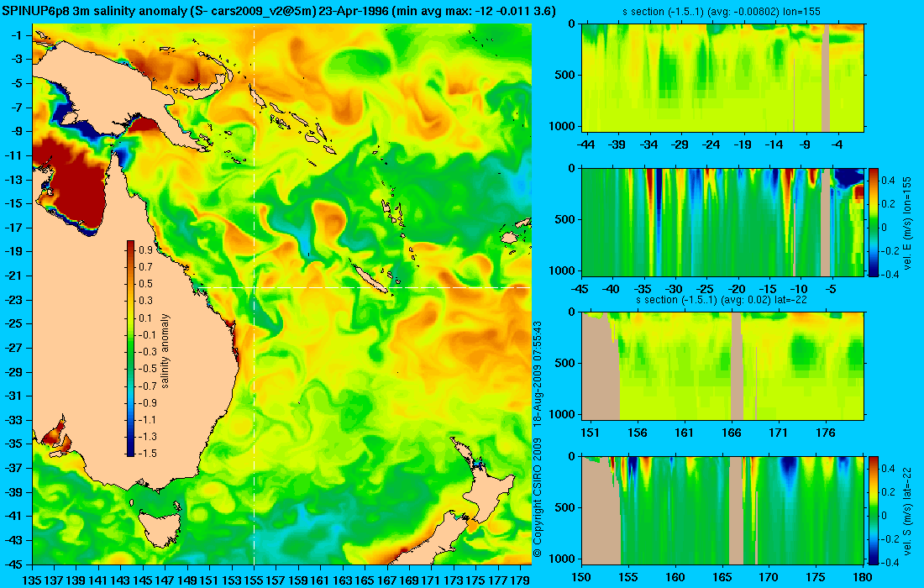Click the '-45' latitude tick on main map

point(16,564)
